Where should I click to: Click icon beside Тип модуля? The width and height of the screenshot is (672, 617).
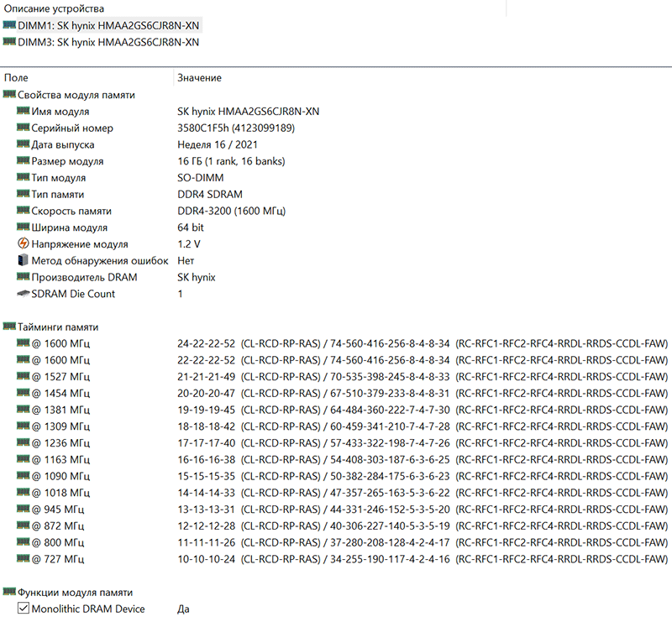point(23,177)
